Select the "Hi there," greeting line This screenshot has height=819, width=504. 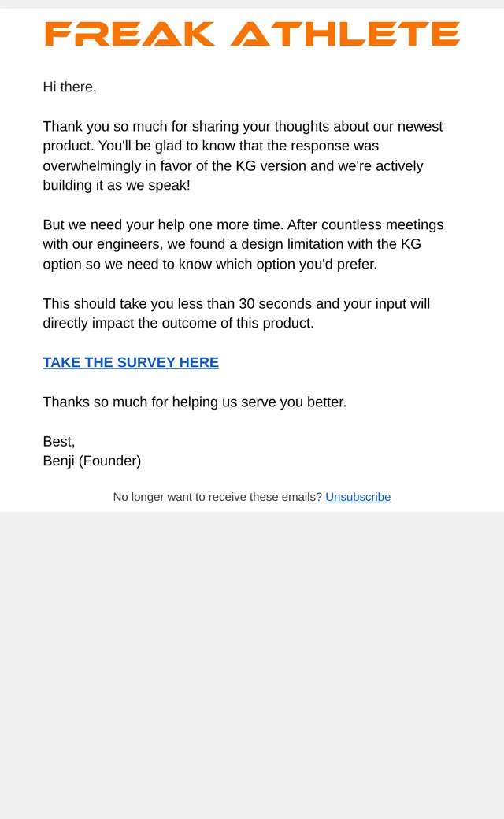point(69,87)
